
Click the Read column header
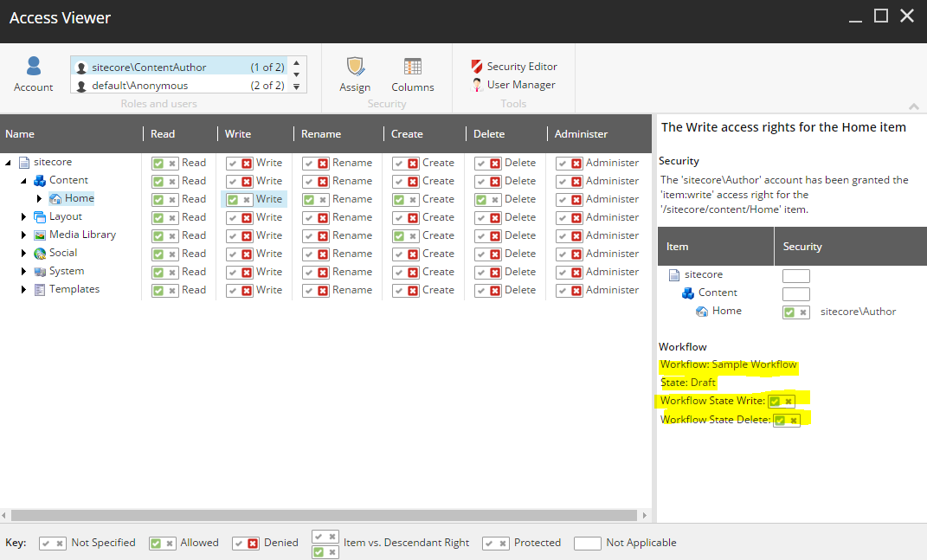tap(163, 133)
